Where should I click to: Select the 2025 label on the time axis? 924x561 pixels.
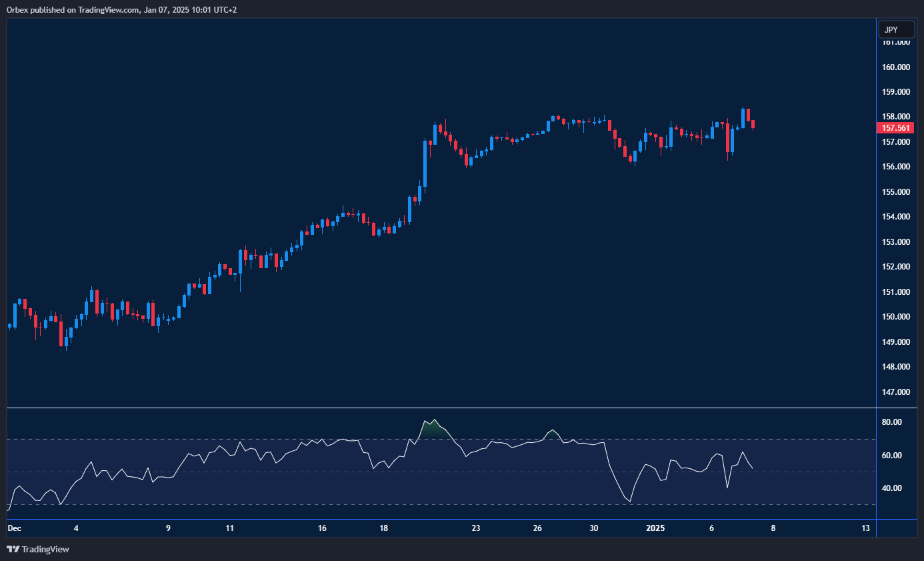[656, 528]
